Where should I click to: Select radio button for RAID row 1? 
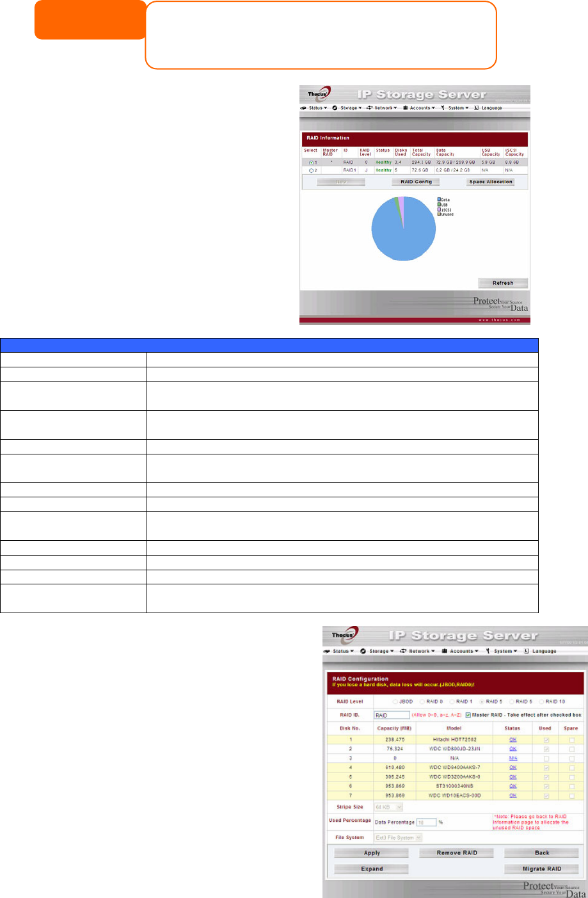(311, 163)
